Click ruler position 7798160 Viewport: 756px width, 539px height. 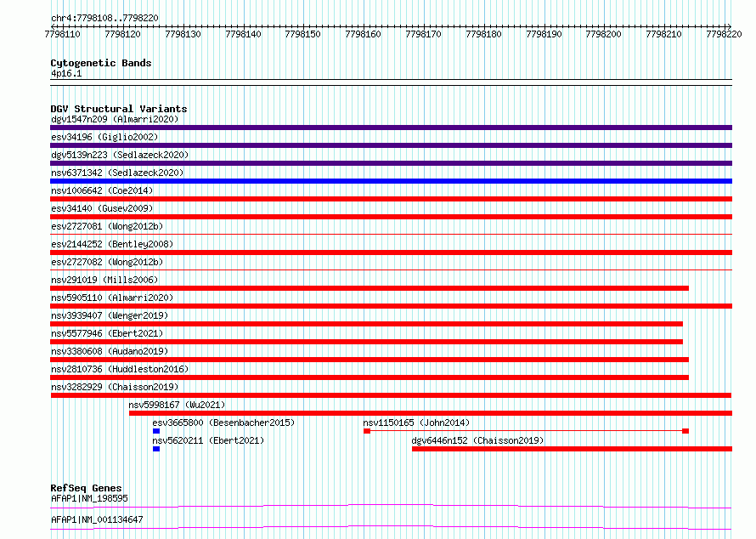click(363, 34)
